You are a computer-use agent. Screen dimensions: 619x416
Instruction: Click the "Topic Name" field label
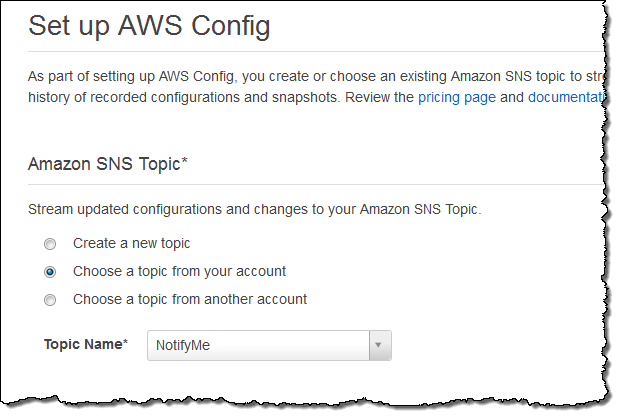[82, 344]
